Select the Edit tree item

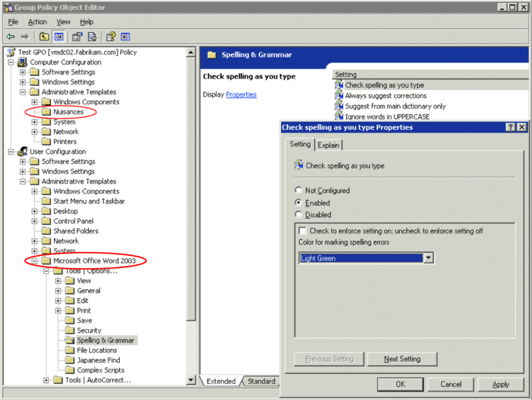click(x=82, y=301)
